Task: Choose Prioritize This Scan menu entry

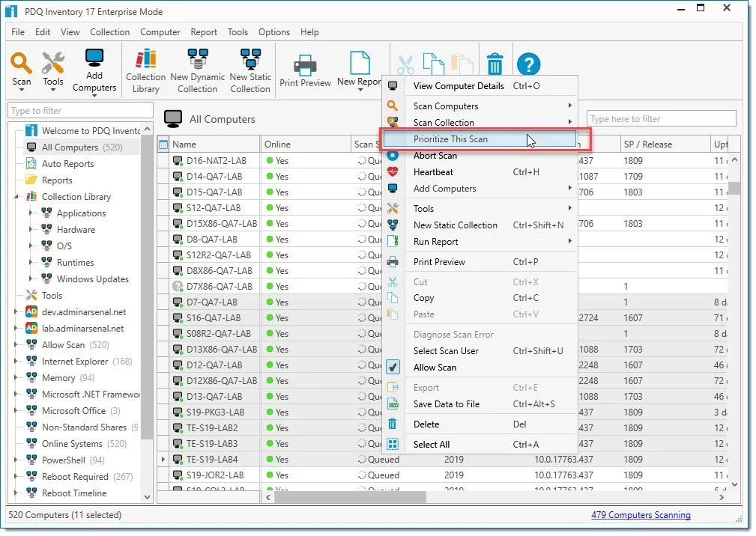Action: point(480,139)
